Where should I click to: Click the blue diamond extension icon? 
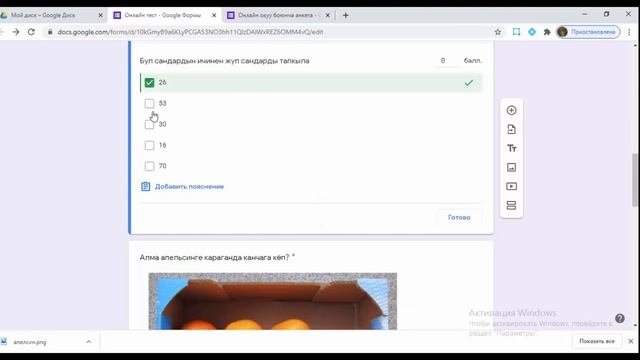pyautogui.click(x=532, y=32)
